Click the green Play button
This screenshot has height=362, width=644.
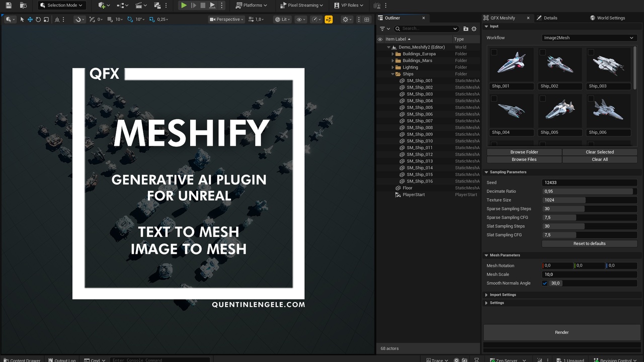tap(184, 5)
